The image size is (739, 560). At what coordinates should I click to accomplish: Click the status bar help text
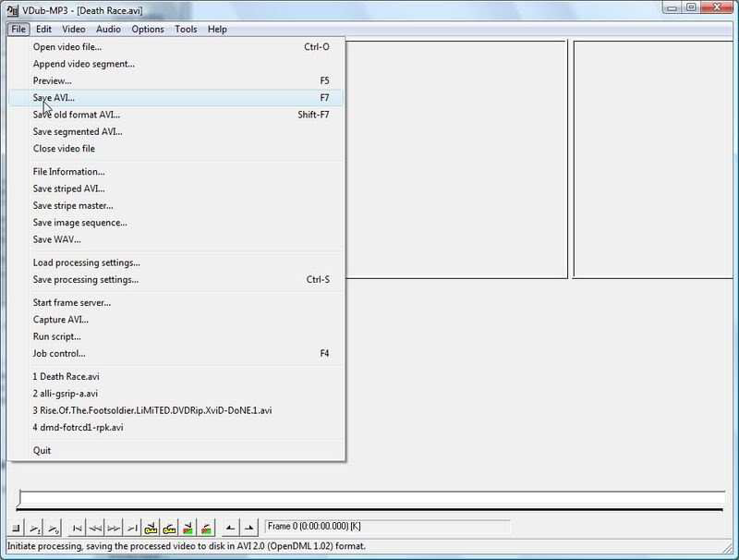[x=187, y=546]
